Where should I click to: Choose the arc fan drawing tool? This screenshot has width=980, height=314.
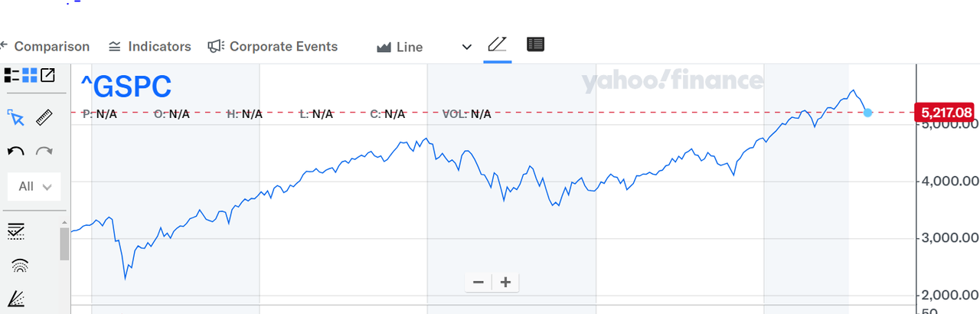pyautogui.click(x=18, y=266)
